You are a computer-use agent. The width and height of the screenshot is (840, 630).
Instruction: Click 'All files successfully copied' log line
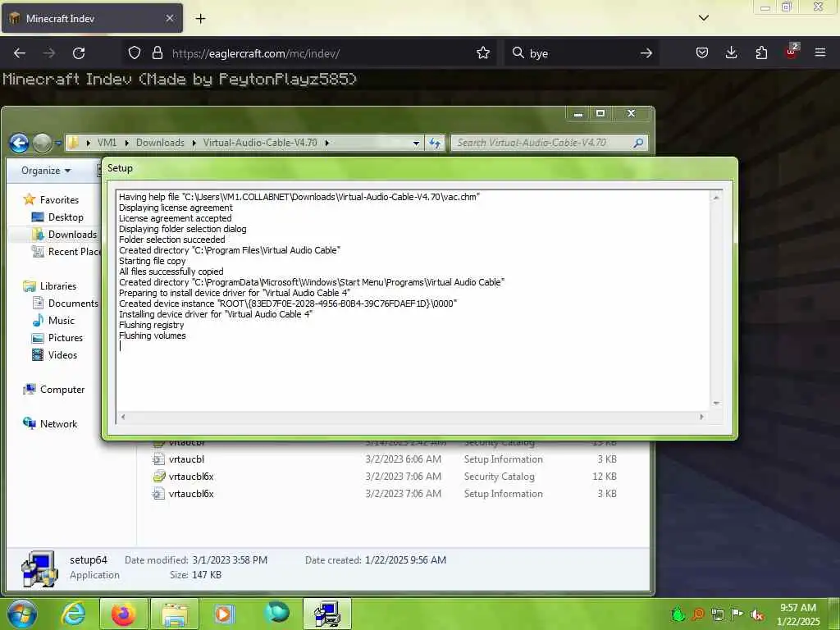pyautogui.click(x=171, y=272)
